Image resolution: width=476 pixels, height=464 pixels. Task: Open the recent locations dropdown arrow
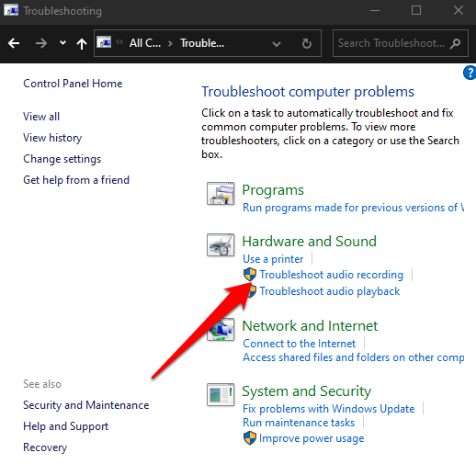(62, 43)
